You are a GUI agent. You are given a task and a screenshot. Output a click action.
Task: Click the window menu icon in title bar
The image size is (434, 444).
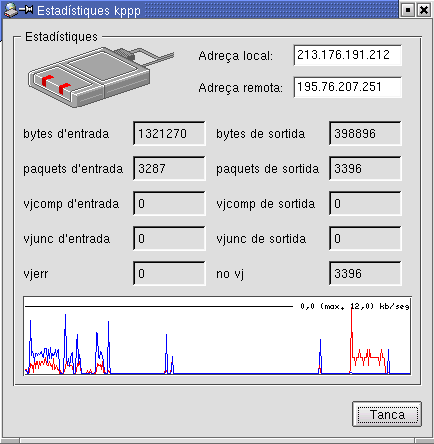[x=11, y=10]
